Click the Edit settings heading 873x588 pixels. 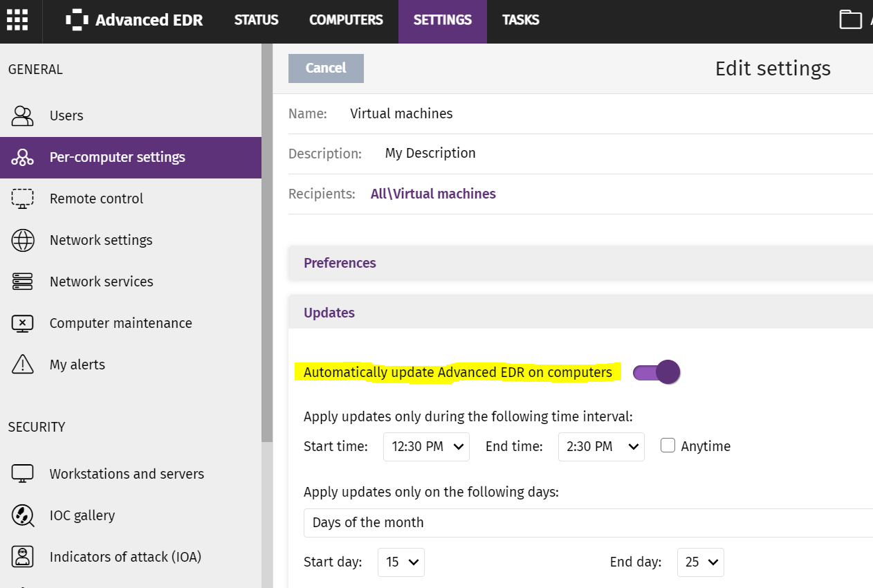click(773, 68)
